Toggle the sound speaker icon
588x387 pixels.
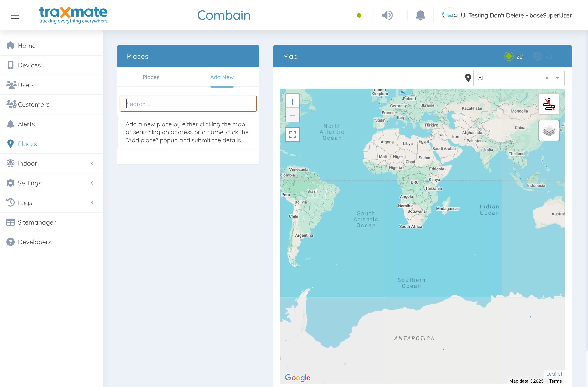[387, 15]
